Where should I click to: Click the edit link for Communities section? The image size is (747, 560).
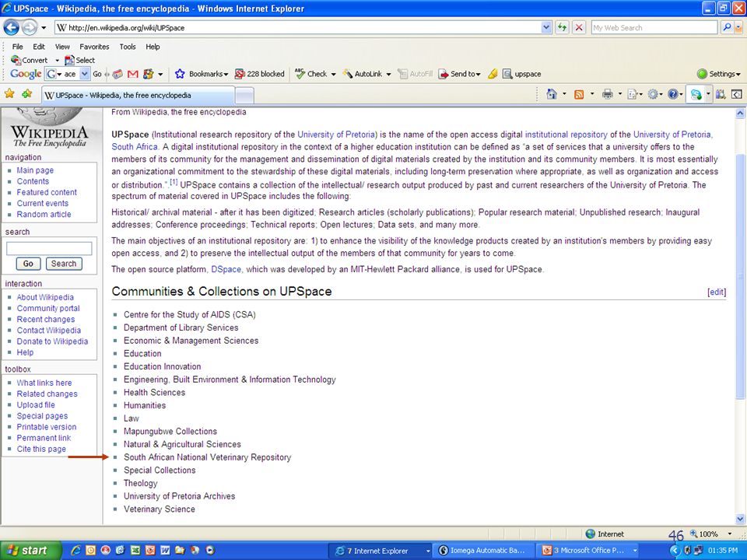717,292
